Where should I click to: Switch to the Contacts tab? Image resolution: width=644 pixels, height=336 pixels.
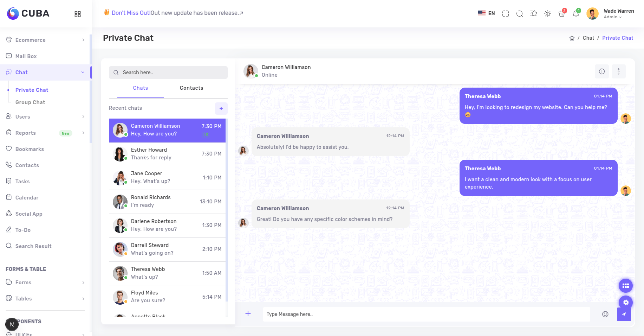[191, 88]
